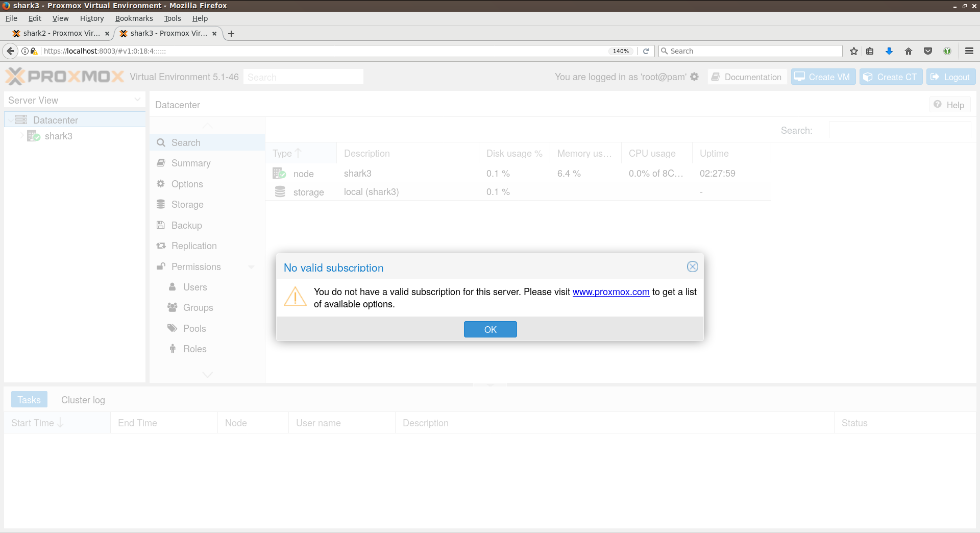This screenshot has height=533, width=980.
Task: Open the File menu
Action: tap(11, 18)
